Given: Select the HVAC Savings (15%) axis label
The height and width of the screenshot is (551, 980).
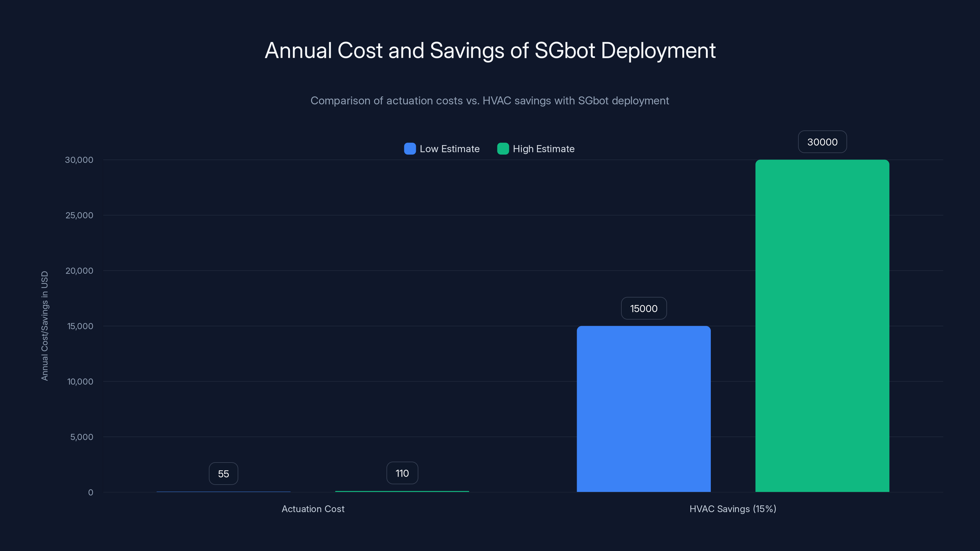Looking at the screenshot, I should click(x=733, y=509).
